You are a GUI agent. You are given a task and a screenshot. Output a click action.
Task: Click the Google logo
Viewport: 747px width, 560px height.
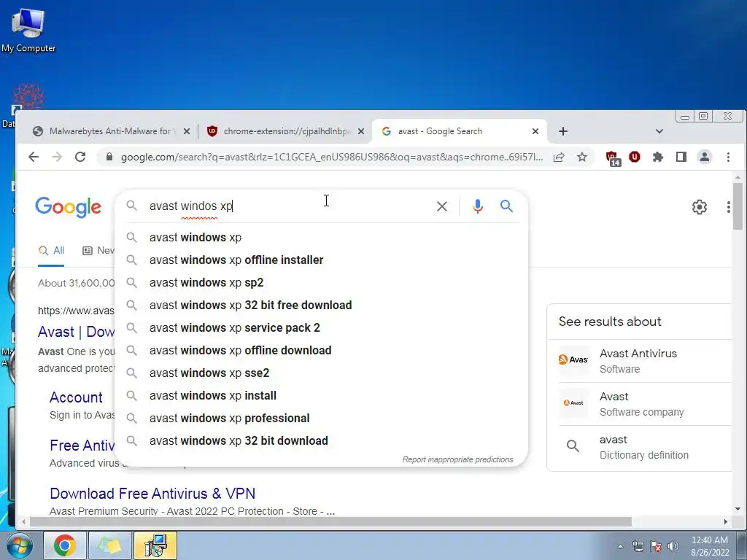68,206
